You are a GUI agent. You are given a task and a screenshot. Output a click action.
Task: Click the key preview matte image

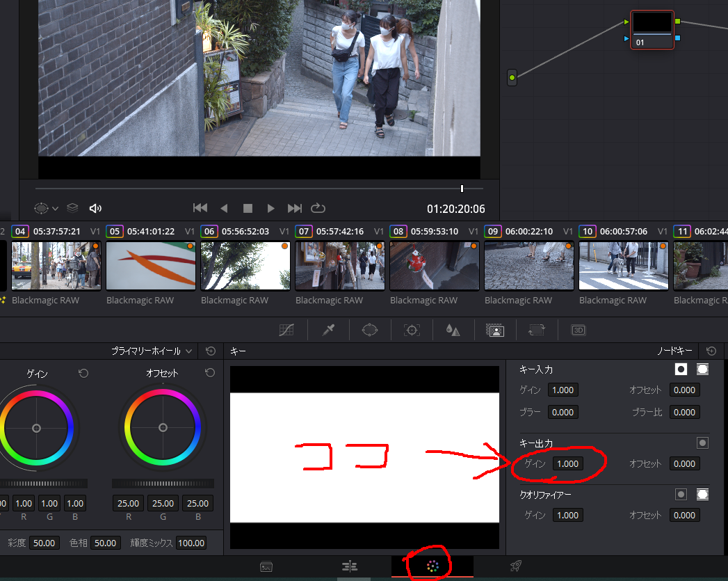point(364,457)
